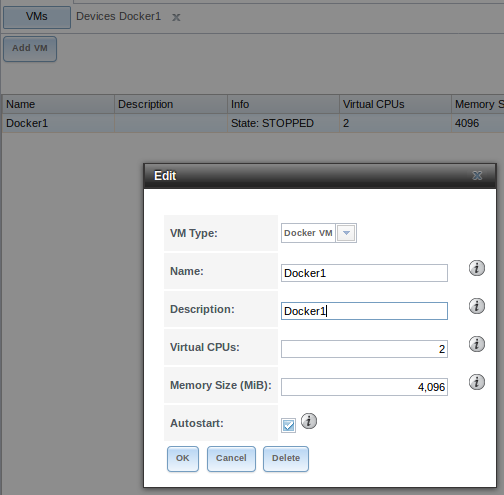The width and height of the screenshot is (504, 495).
Task: Focus the Name input field
Action: (x=364, y=273)
